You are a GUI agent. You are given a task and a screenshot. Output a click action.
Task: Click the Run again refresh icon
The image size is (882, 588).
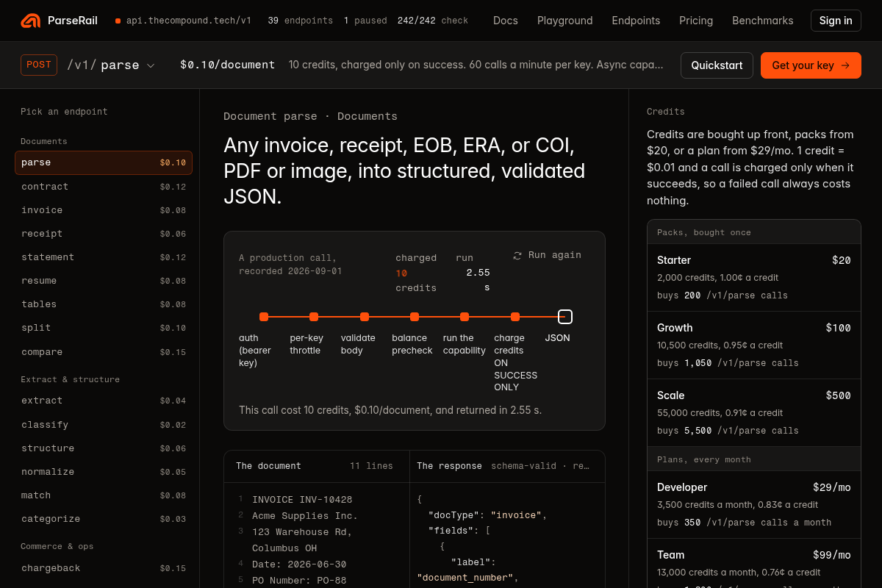coord(517,255)
